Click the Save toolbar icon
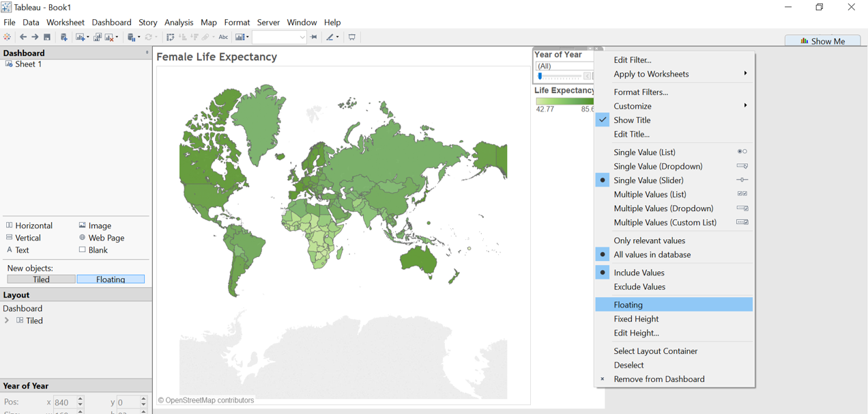 [x=47, y=38]
